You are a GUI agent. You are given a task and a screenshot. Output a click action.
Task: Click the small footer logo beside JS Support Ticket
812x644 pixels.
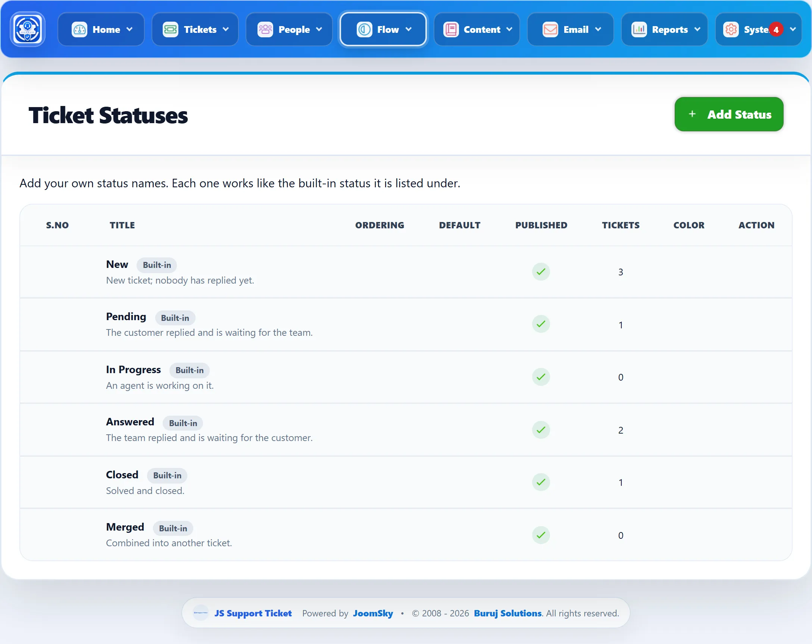[201, 613]
